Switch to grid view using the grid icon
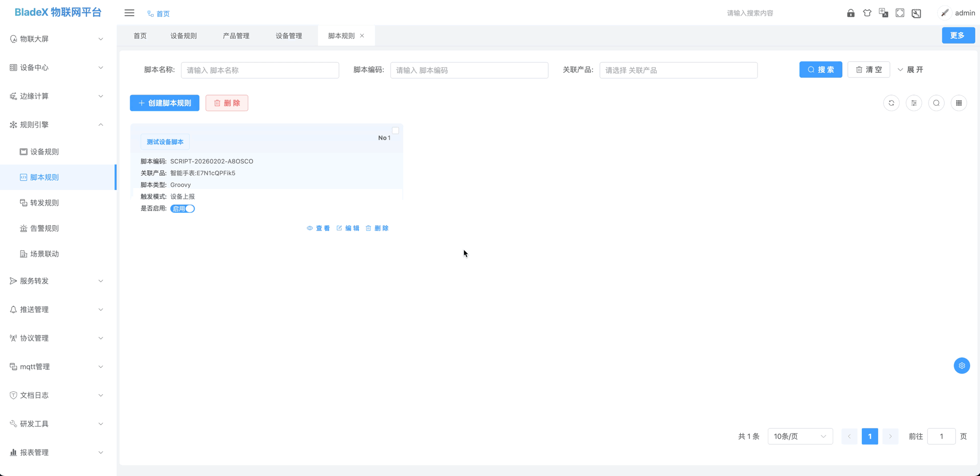This screenshot has height=476, width=980. [959, 103]
